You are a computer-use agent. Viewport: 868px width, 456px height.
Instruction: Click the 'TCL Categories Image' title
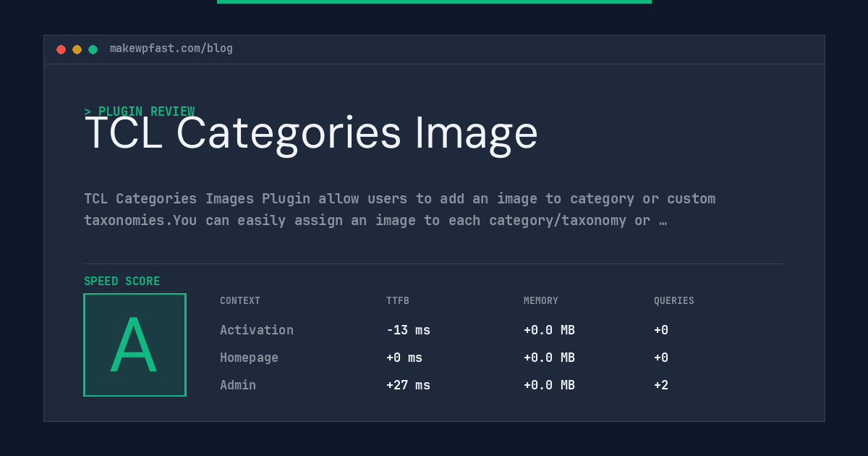[x=311, y=133]
